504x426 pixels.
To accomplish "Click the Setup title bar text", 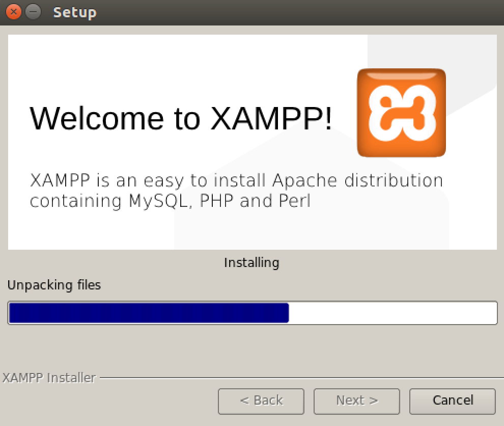I will [74, 12].
